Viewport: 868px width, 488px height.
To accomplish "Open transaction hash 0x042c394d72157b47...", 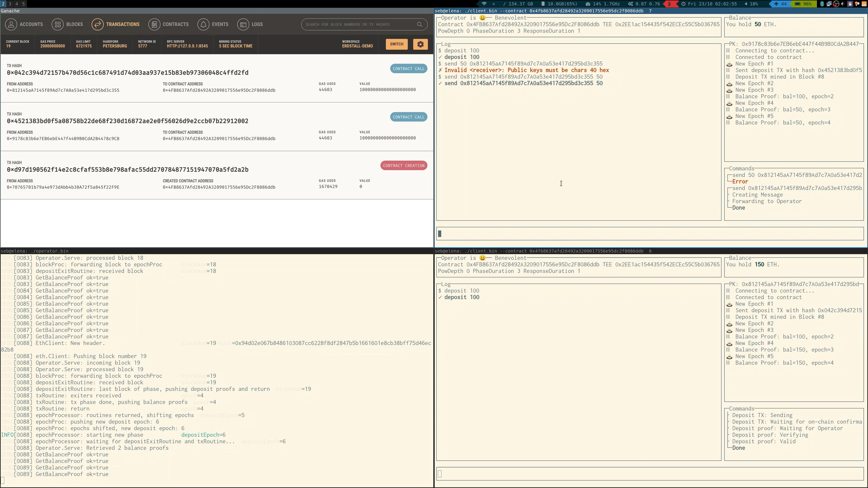I will (128, 73).
